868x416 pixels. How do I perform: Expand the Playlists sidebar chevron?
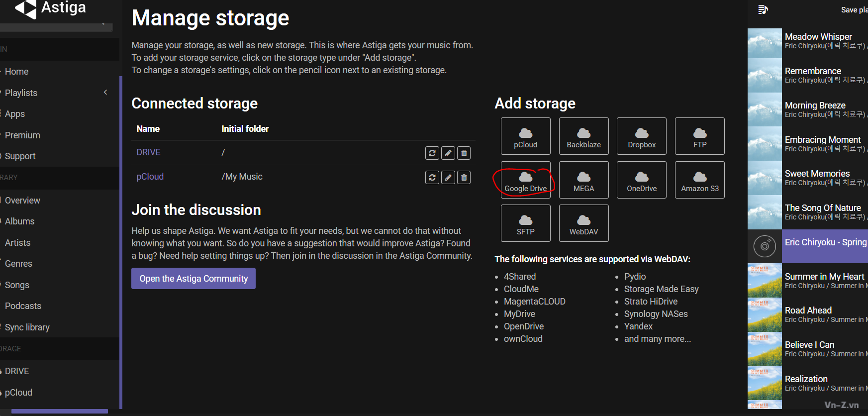(x=105, y=93)
